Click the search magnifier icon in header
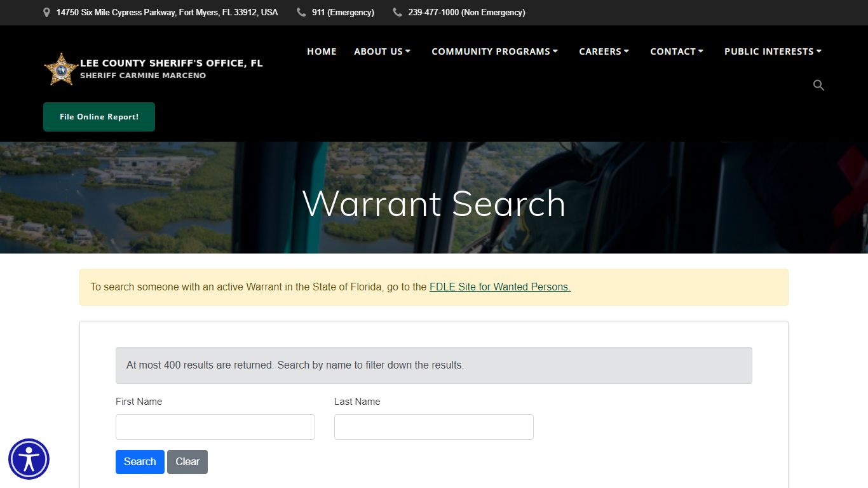The image size is (868, 488). (818, 85)
